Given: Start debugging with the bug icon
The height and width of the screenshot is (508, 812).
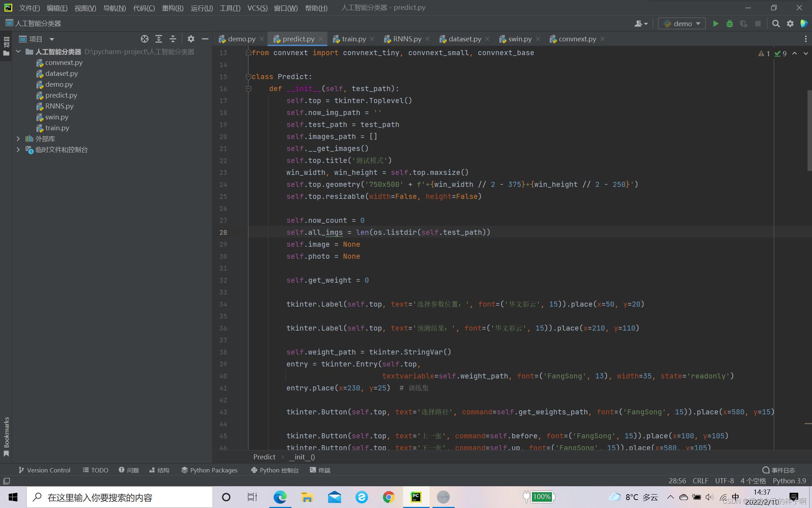Looking at the screenshot, I should (x=730, y=24).
